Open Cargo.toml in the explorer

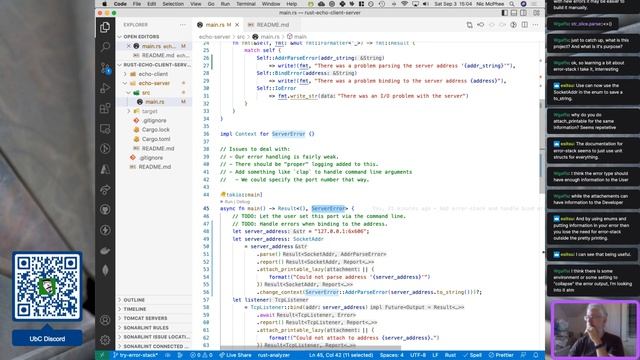click(154, 139)
